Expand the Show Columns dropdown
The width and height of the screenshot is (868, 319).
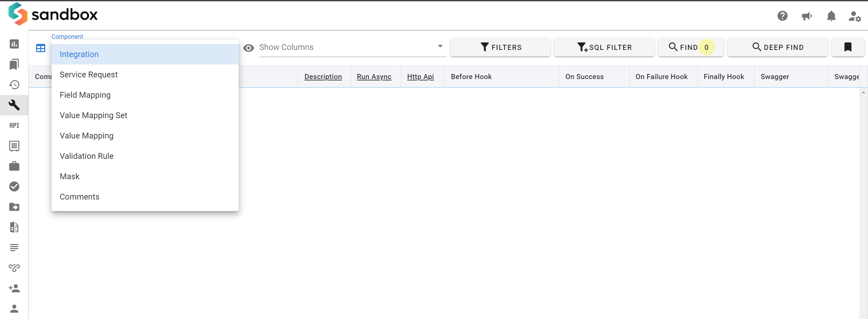coord(440,46)
